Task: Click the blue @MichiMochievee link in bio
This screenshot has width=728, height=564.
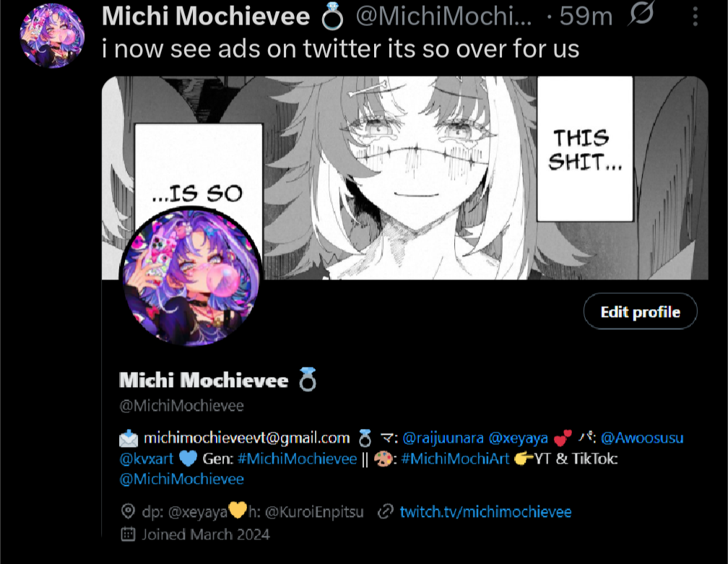Action: (x=181, y=479)
